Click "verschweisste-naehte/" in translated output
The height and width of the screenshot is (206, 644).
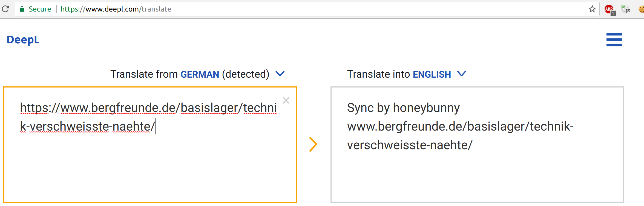click(410, 145)
